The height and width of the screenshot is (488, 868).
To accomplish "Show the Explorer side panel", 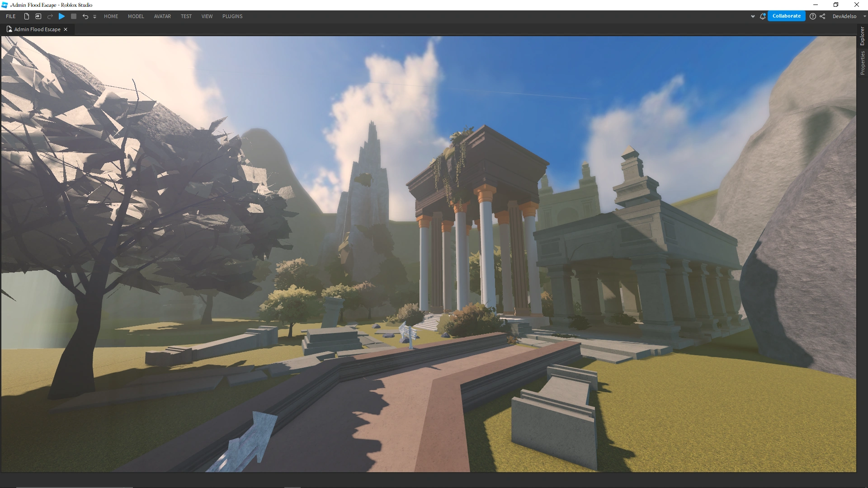I will [x=863, y=36].
